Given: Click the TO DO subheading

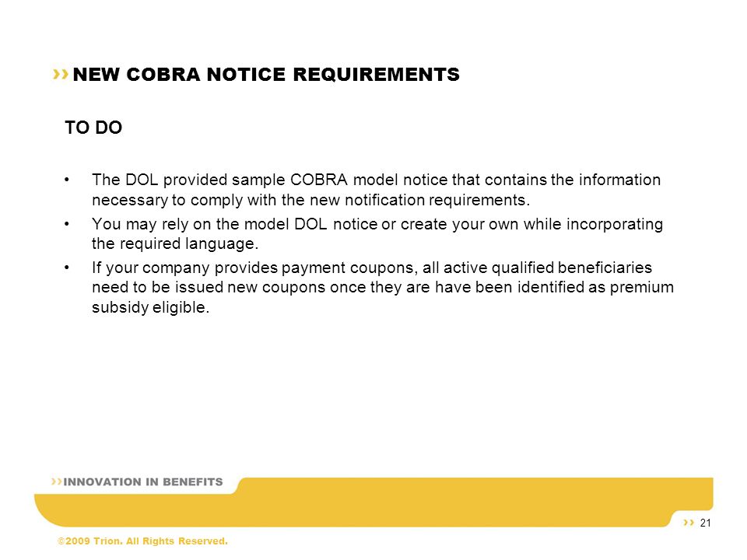Looking at the screenshot, I should 93,128.
